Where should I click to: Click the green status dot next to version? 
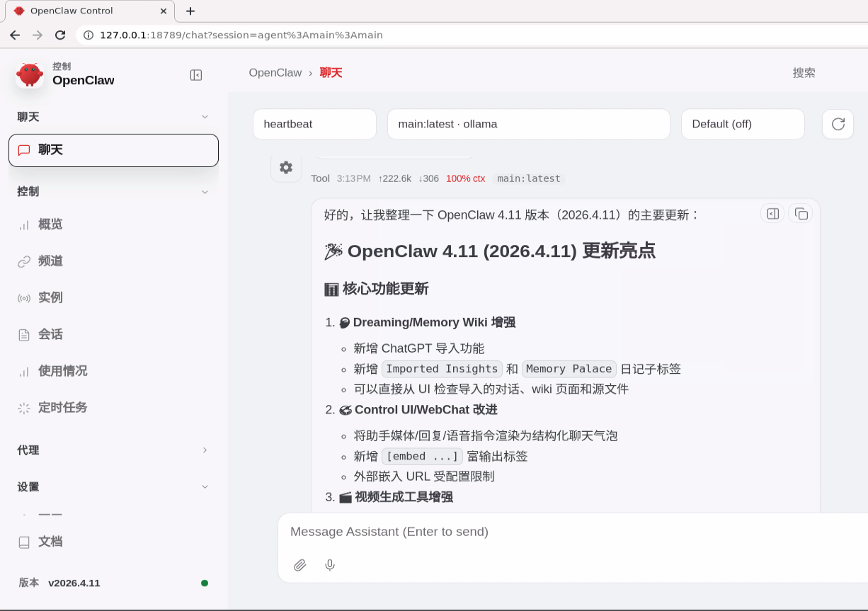click(205, 583)
